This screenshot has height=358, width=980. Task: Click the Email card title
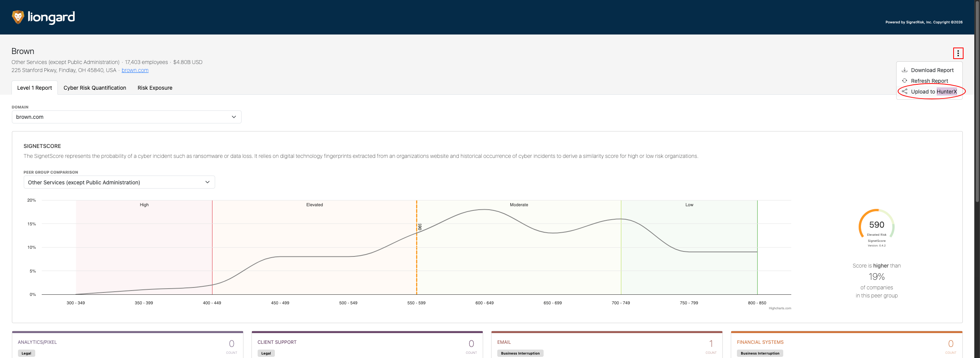pyautogui.click(x=504, y=342)
